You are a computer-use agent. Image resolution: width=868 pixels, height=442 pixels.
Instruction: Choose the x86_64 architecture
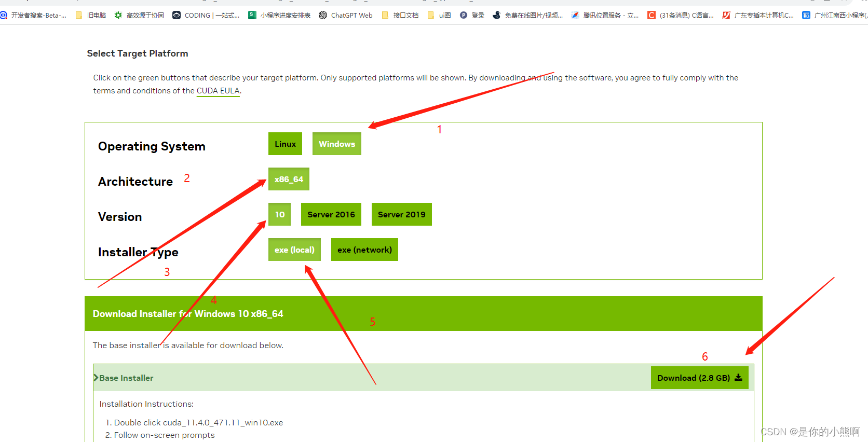point(289,179)
